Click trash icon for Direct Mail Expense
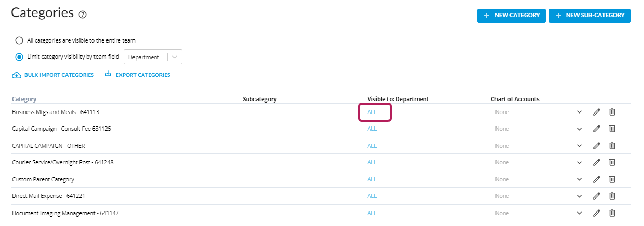This screenshot has width=644, height=226. pyautogui.click(x=612, y=196)
